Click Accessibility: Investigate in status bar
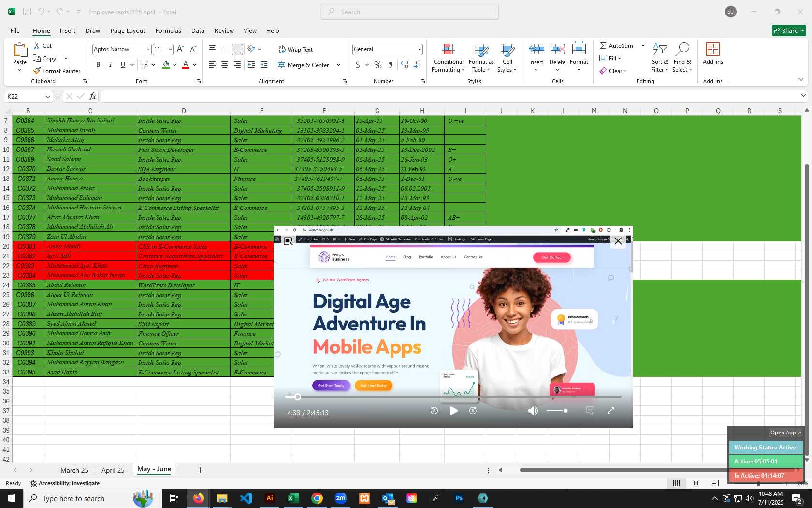The image size is (812, 508). [x=65, y=483]
